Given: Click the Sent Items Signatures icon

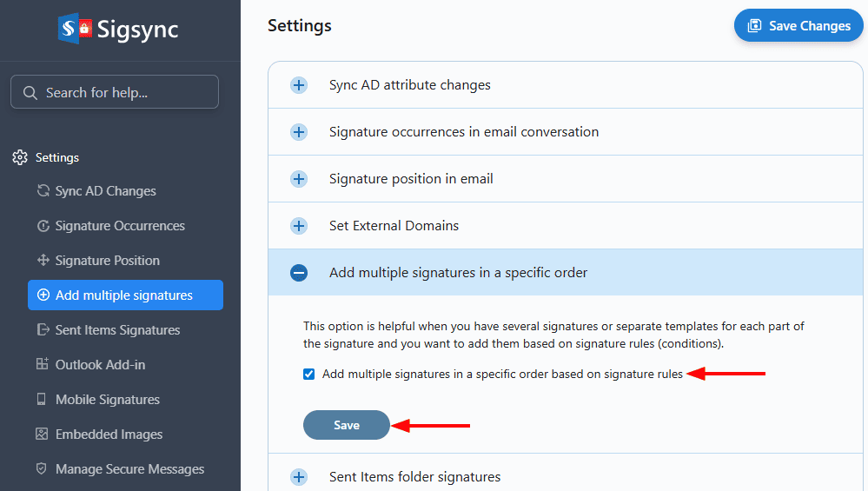Looking at the screenshot, I should (43, 330).
